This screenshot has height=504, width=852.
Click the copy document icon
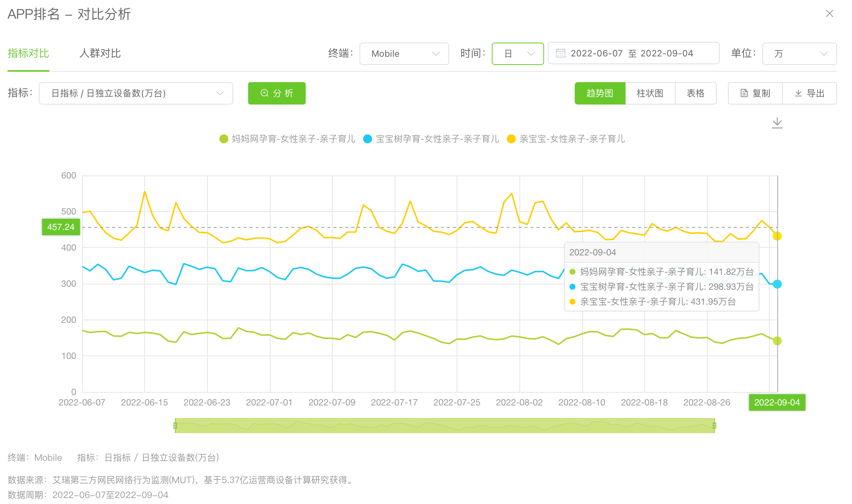point(744,93)
